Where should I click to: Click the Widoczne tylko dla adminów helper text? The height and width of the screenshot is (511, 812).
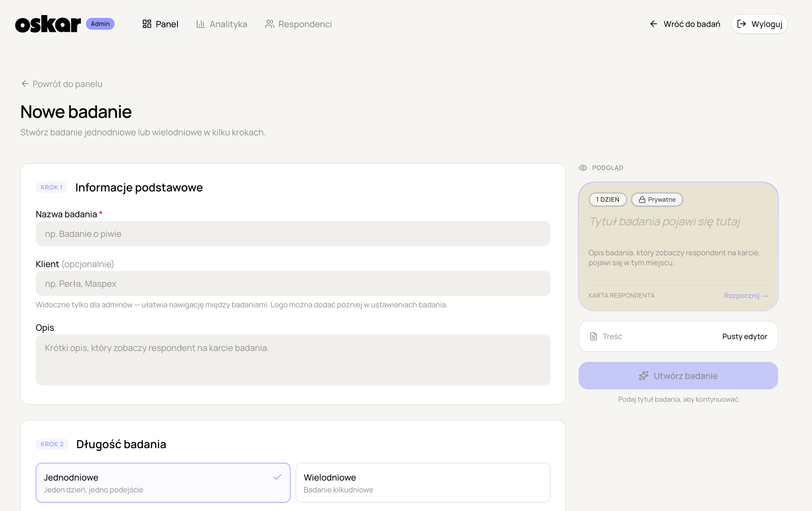pos(242,305)
